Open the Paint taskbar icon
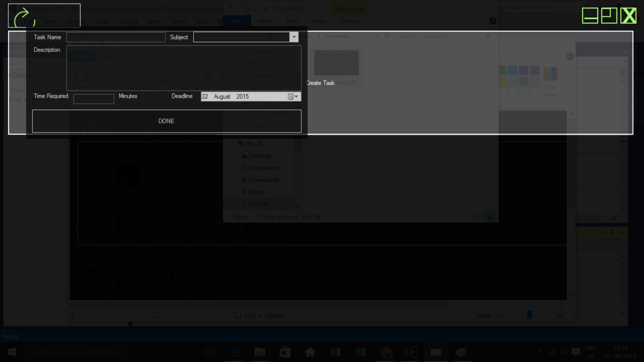644x362 pixels. [461, 352]
